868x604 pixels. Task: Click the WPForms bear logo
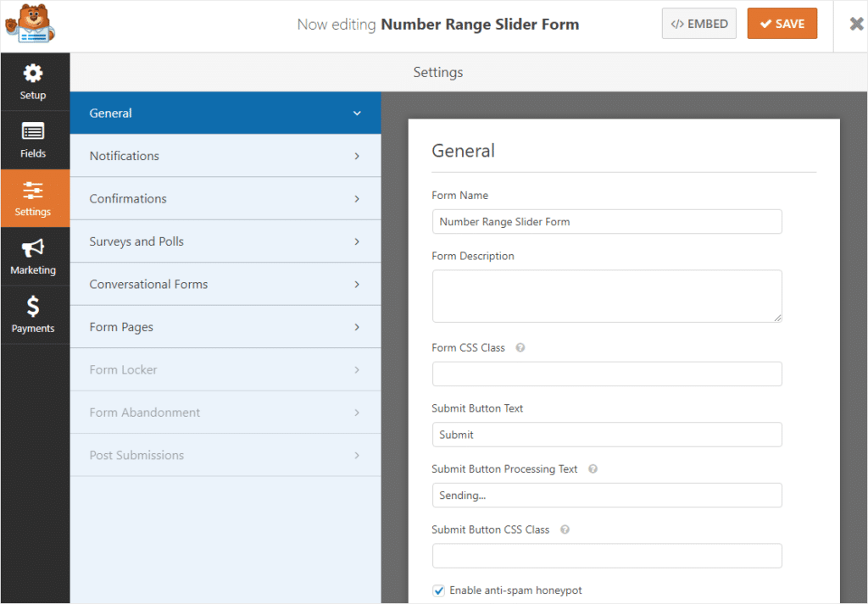[x=31, y=25]
